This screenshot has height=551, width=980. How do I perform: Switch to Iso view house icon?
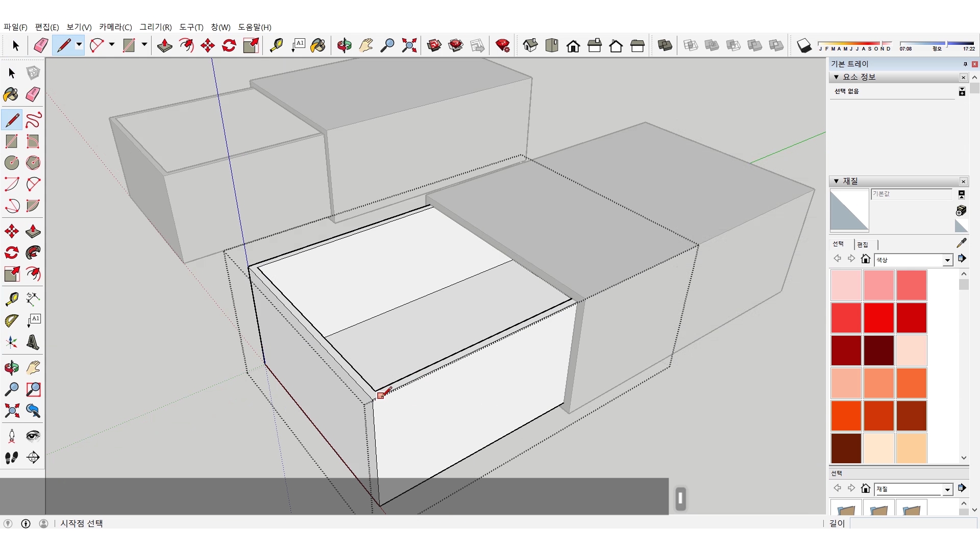530,46
